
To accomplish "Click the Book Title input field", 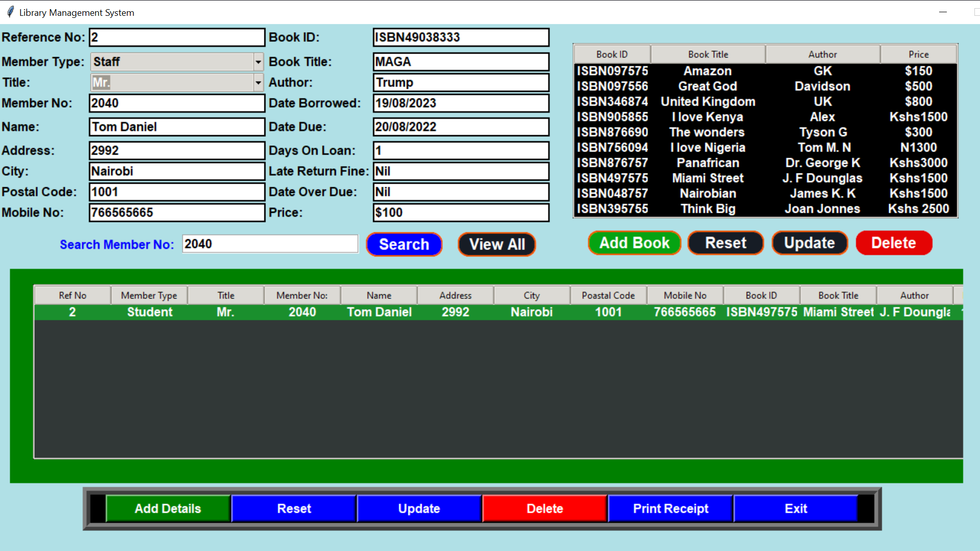I will (x=460, y=62).
